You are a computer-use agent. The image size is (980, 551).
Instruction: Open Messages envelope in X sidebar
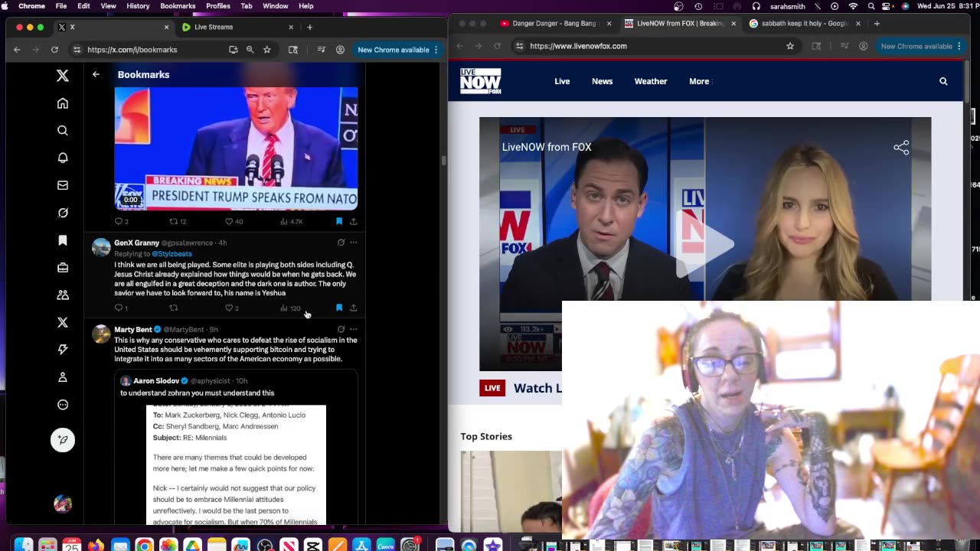point(63,185)
